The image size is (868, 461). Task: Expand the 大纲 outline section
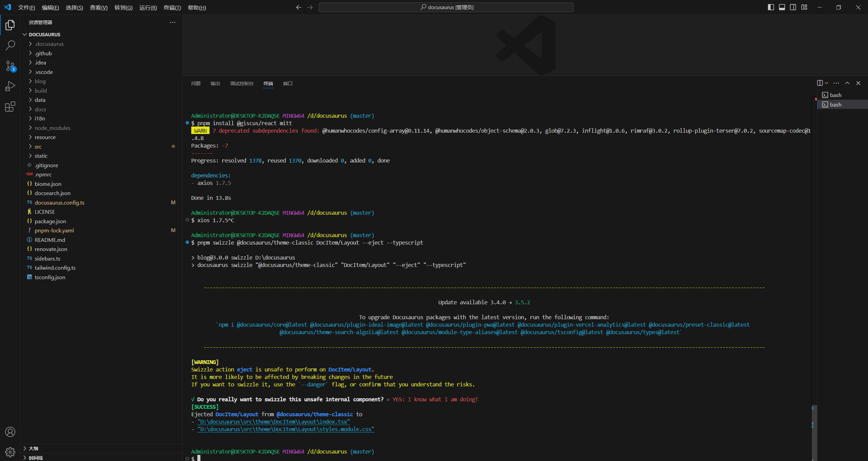[x=101, y=448]
